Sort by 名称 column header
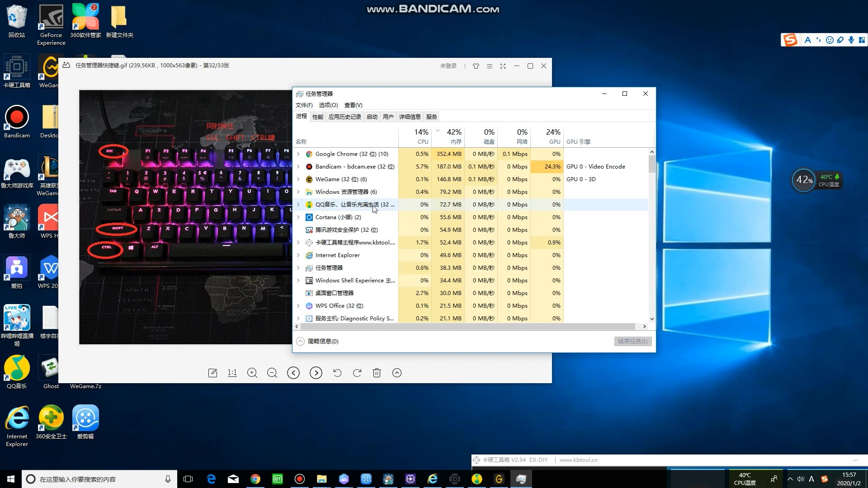The image size is (868, 488). pyautogui.click(x=346, y=137)
